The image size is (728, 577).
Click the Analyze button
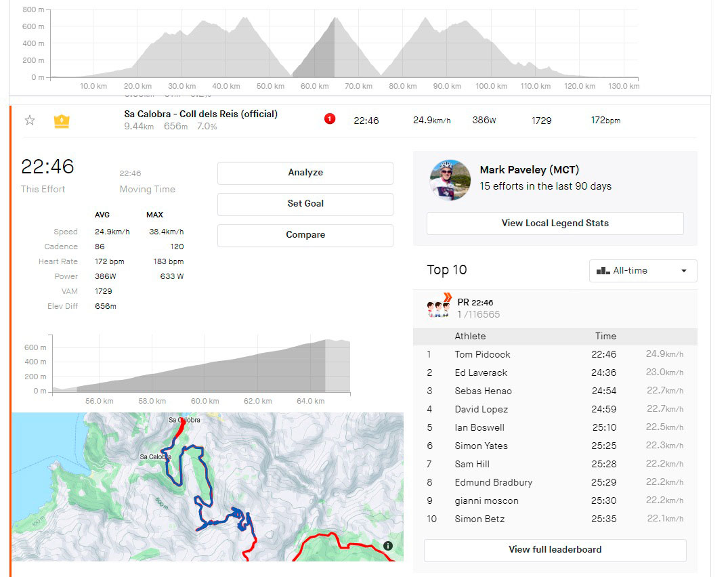pos(305,173)
